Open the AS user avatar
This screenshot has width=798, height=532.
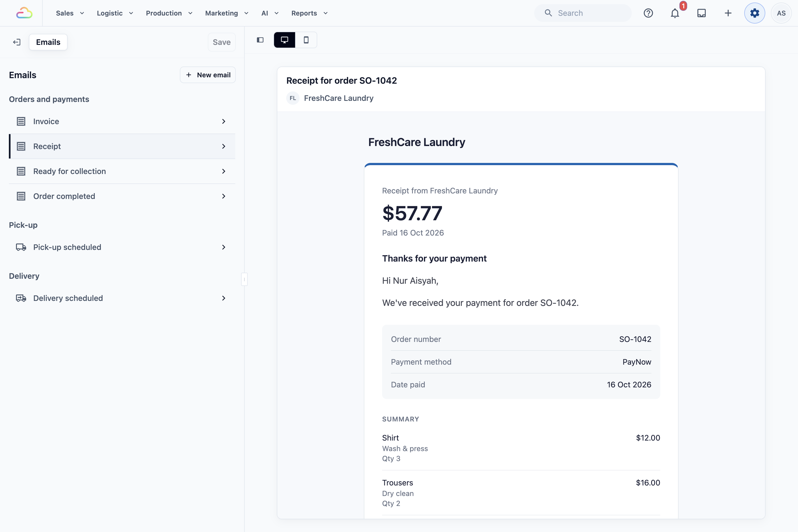click(781, 13)
